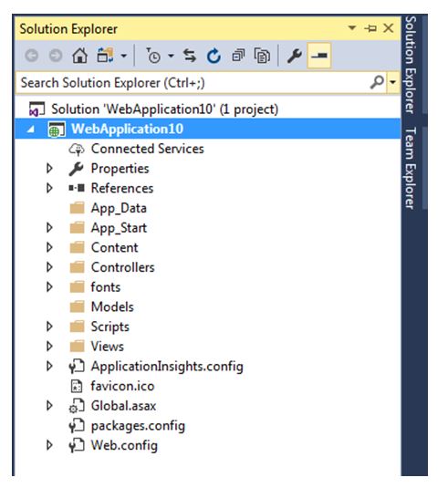The height and width of the screenshot is (488, 448).
Task: Toggle Preview Selected Items button
Action: tap(319, 56)
